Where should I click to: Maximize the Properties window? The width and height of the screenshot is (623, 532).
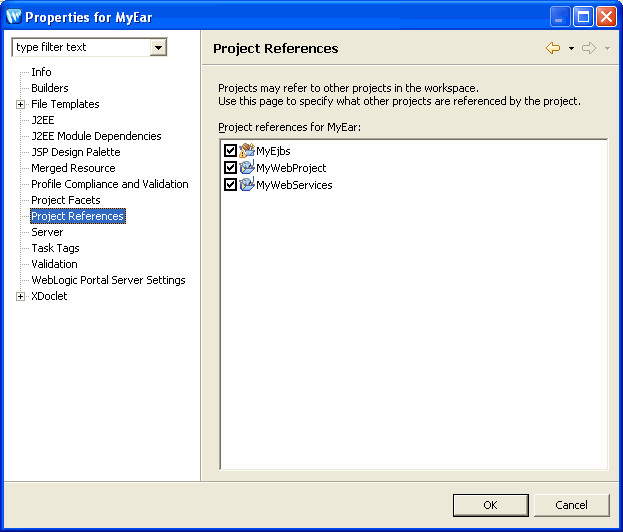(x=583, y=17)
